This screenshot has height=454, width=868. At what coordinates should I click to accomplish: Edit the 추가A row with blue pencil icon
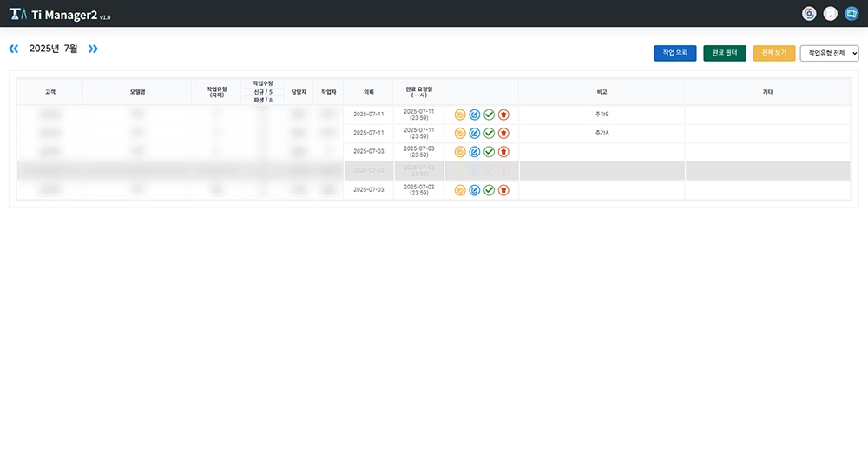coord(475,134)
